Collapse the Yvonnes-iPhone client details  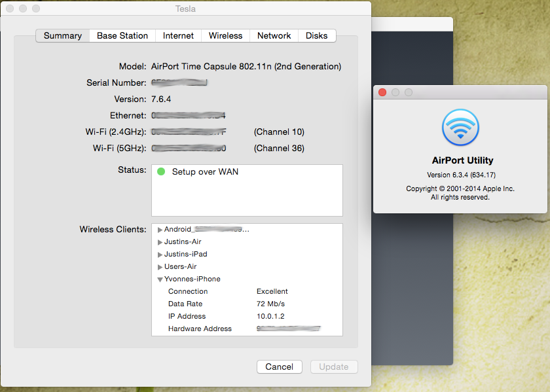pos(160,279)
